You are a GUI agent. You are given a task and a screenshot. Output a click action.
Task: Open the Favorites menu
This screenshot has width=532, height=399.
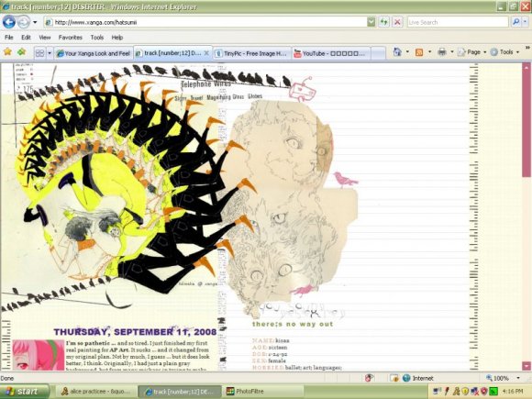coord(71,38)
